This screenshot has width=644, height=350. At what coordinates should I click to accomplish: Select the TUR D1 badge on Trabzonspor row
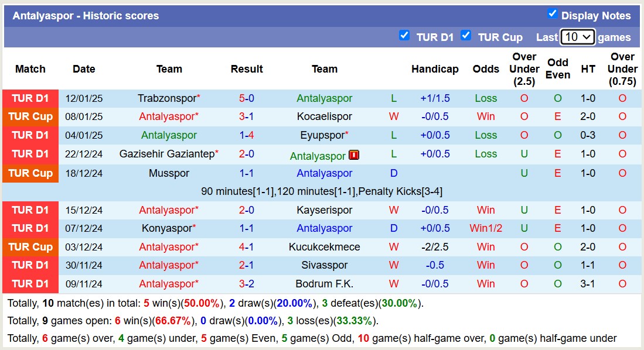(x=30, y=98)
